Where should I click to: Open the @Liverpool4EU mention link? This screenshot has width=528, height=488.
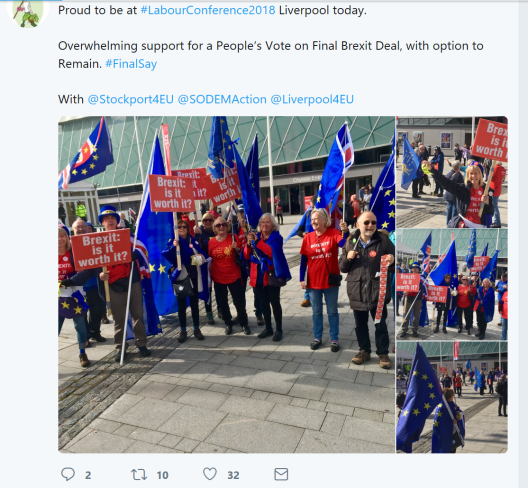[312, 99]
